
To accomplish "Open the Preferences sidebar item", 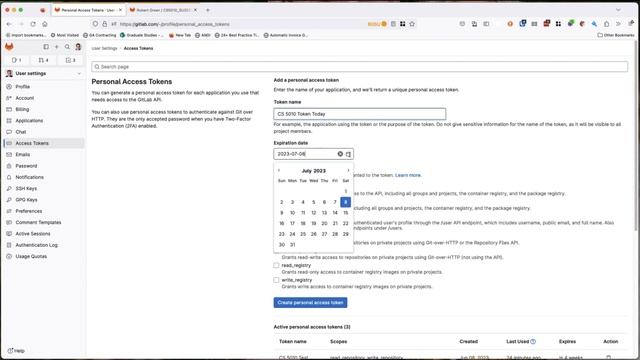I will [x=44, y=211].
